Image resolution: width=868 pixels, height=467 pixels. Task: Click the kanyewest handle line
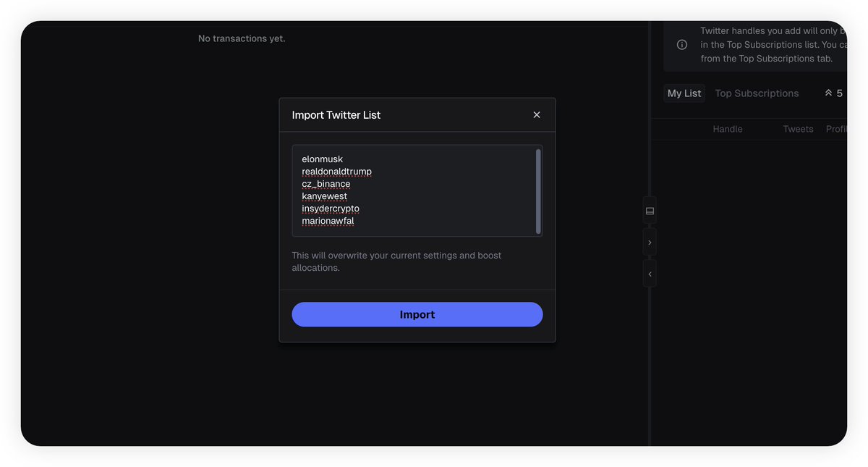[x=325, y=196]
